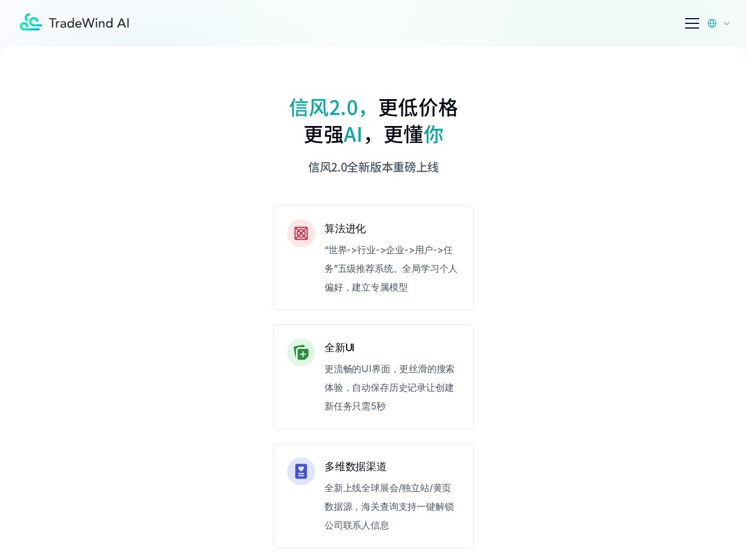This screenshot has width=747, height=560.
Task: Click subtitle 信风2.0全新版本重磅上线
Action: [x=373, y=167]
